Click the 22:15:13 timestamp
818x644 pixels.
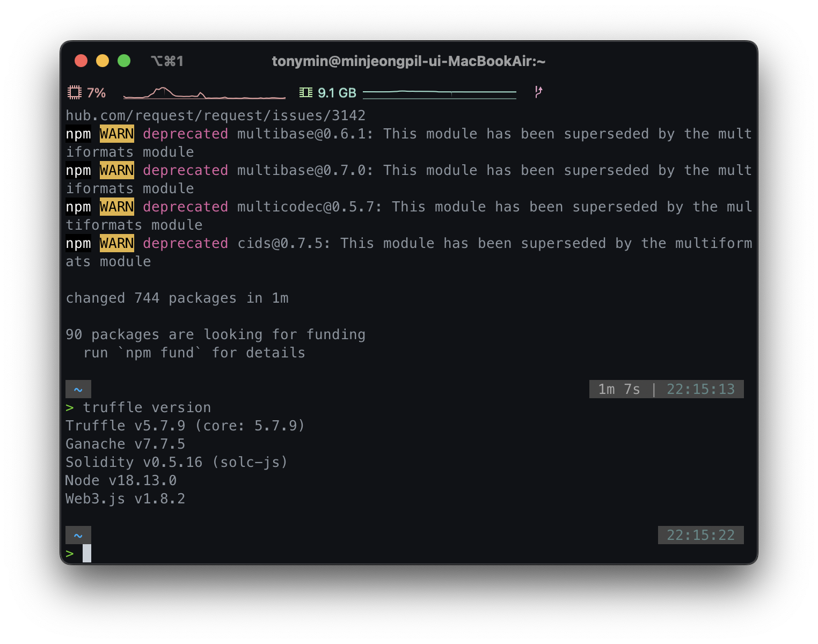tap(700, 389)
